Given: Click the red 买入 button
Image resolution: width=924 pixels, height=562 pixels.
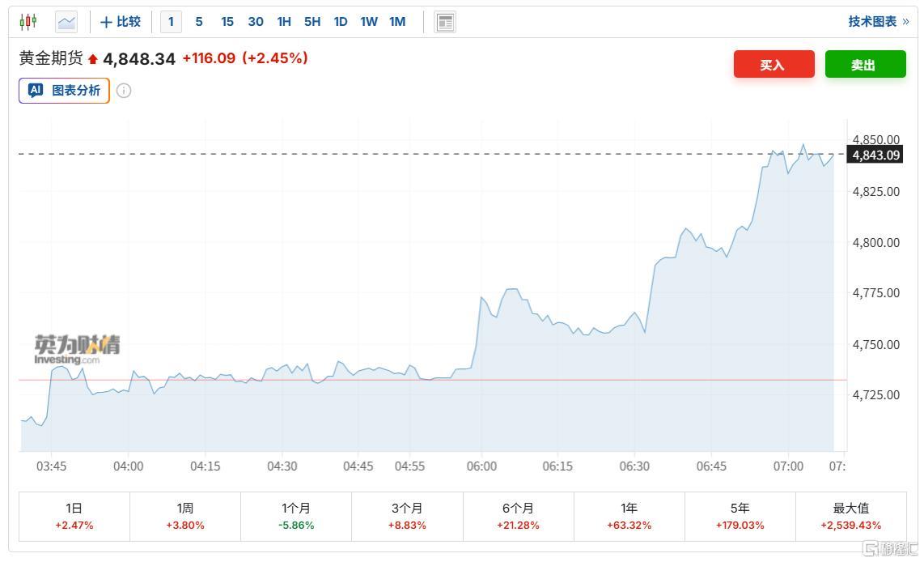Looking at the screenshot, I should (774, 65).
